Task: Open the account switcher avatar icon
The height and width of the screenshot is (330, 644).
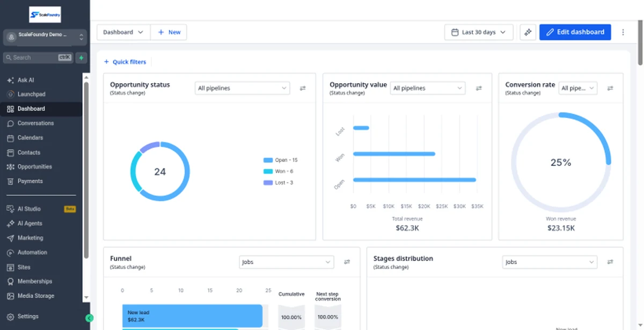Action: tap(11, 37)
